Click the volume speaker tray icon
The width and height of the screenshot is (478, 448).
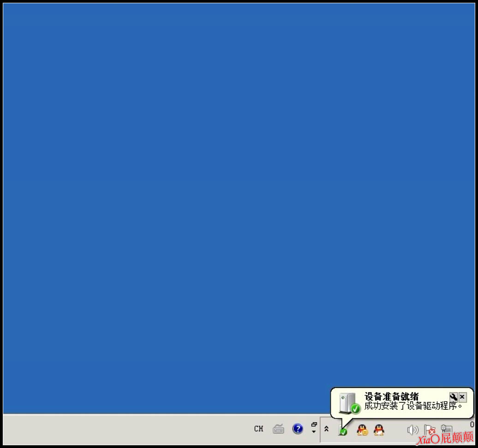click(x=412, y=430)
